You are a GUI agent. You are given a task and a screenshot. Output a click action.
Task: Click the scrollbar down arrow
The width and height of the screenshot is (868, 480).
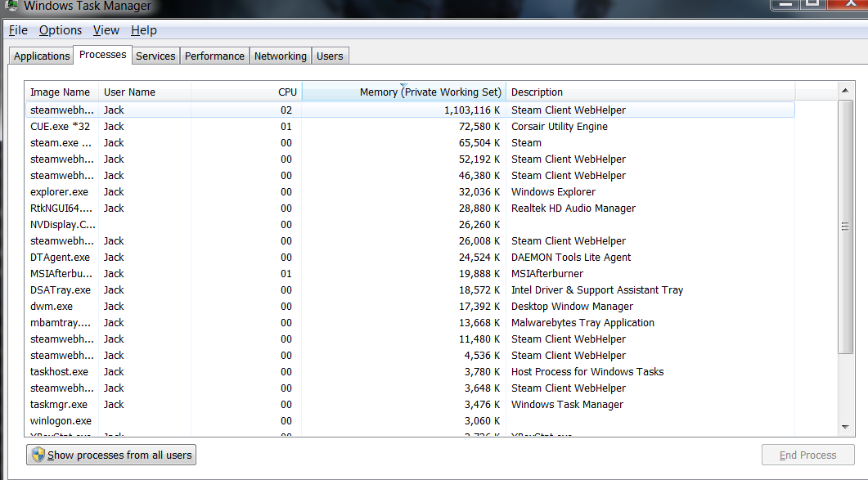pyautogui.click(x=846, y=428)
